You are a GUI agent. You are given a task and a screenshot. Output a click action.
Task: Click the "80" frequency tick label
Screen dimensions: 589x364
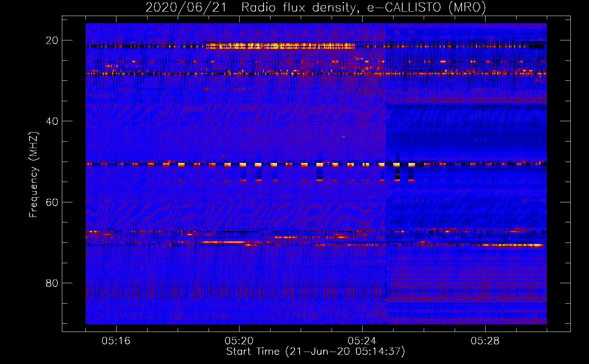pyautogui.click(x=52, y=283)
